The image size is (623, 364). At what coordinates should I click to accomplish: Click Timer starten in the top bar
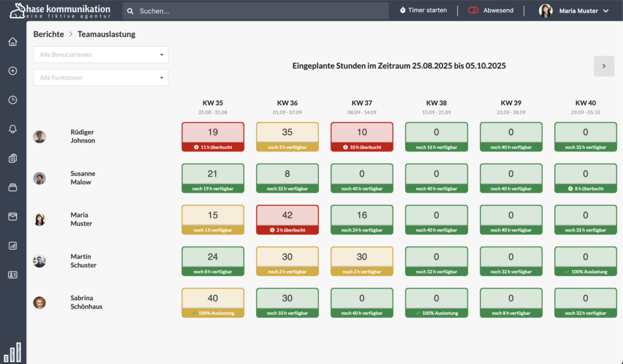423,10
